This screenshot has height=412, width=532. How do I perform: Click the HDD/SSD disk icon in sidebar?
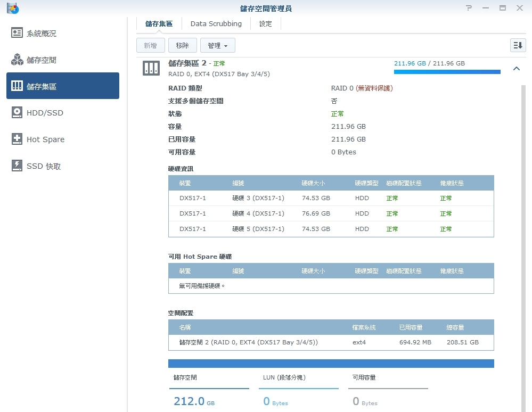click(17, 112)
